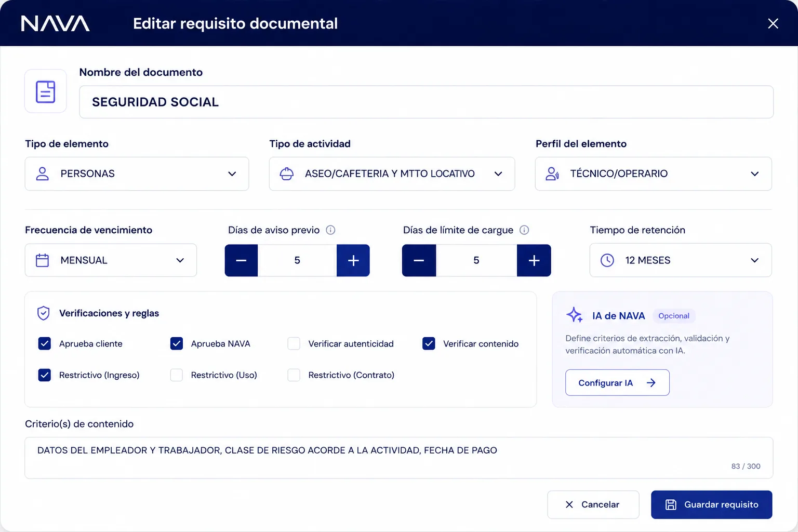The width and height of the screenshot is (798, 532).
Task: Enable the Restrictivo (Uso) checkbox
Action: coord(177,375)
